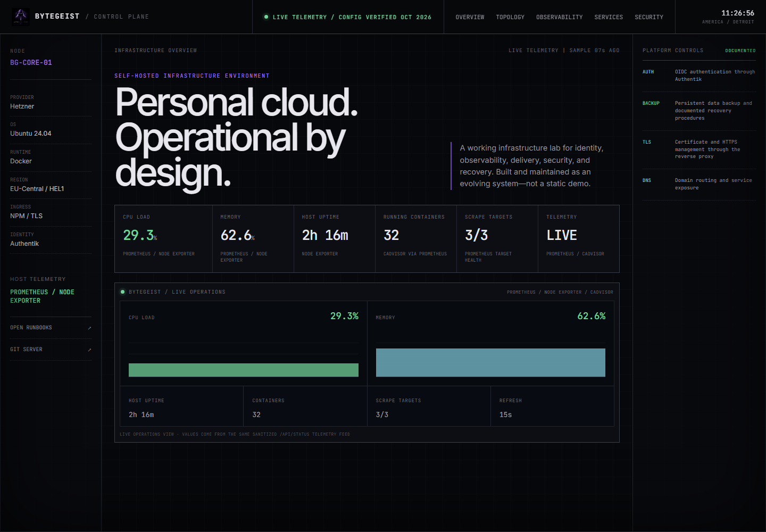
Task: Click the BYTEGEIST brand name in header
Action: point(57,16)
